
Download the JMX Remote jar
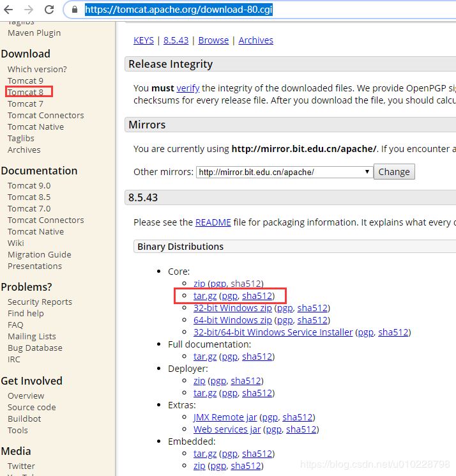tap(225, 417)
